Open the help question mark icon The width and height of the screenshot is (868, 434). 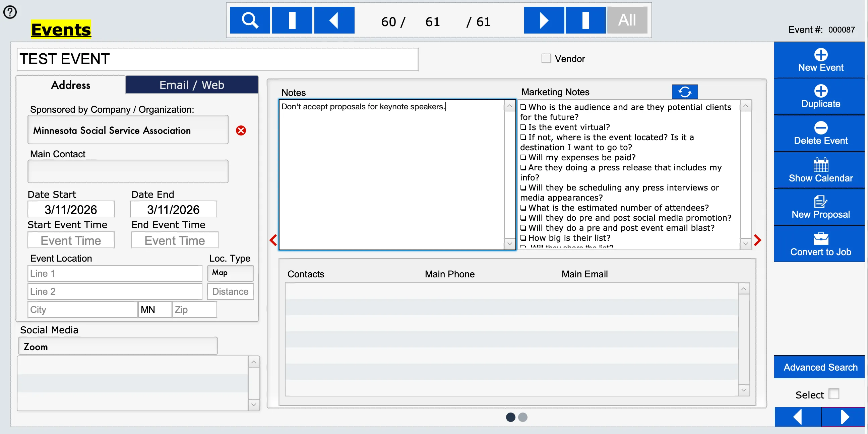(10, 12)
